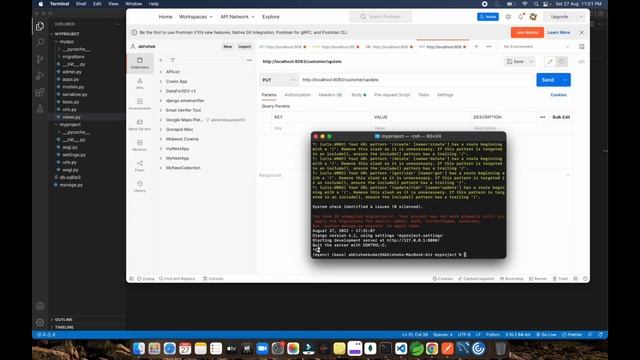
Task: Switch to the Body tab
Action: point(358,95)
